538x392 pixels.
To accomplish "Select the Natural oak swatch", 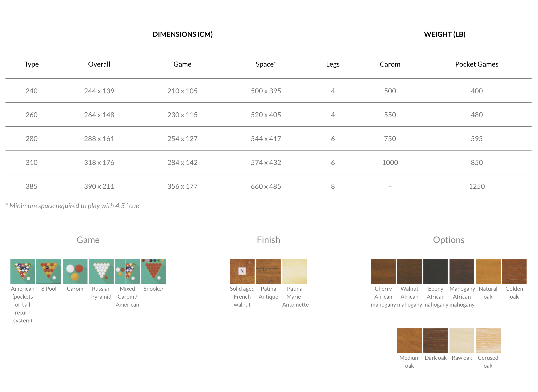I will click(x=488, y=271).
